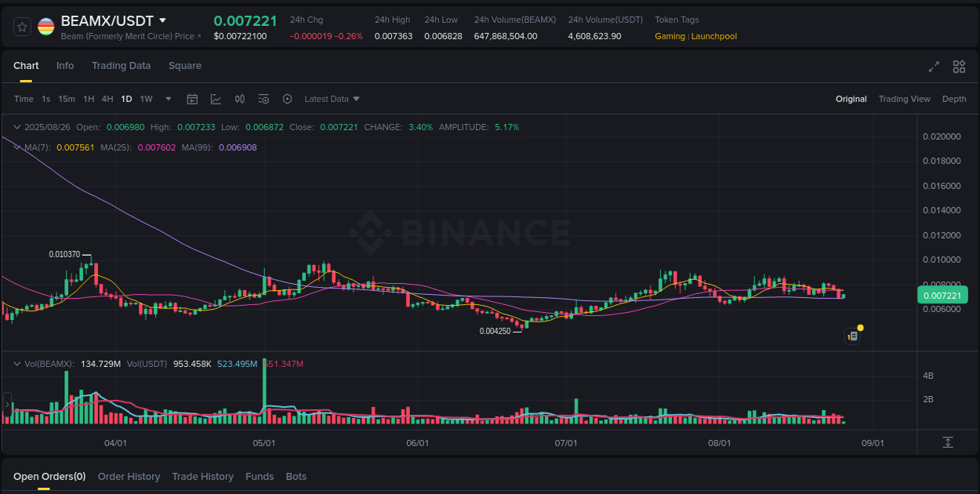The height and width of the screenshot is (494, 980).
Task: Open the Order History tab
Action: click(129, 476)
